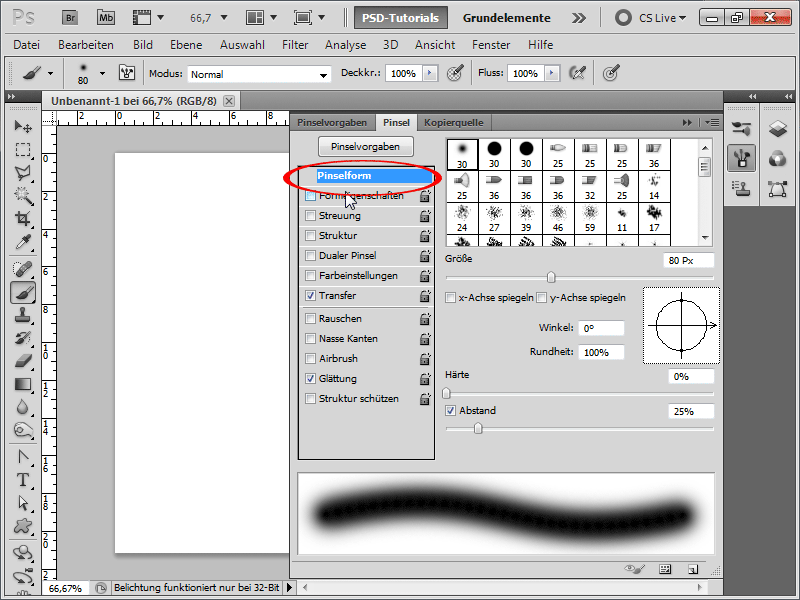The width and height of the screenshot is (800, 600).
Task: Select the Grundelemente workspace
Action: (507, 18)
